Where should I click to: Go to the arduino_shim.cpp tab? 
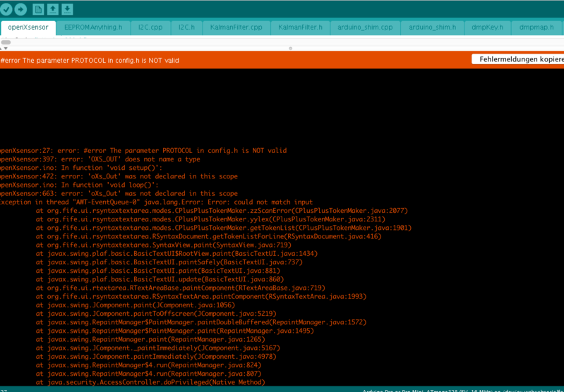pos(365,27)
